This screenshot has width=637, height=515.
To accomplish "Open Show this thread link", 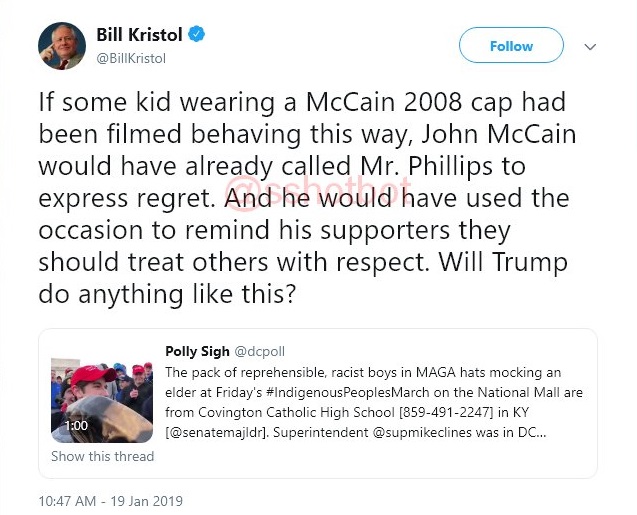I will (102, 456).
